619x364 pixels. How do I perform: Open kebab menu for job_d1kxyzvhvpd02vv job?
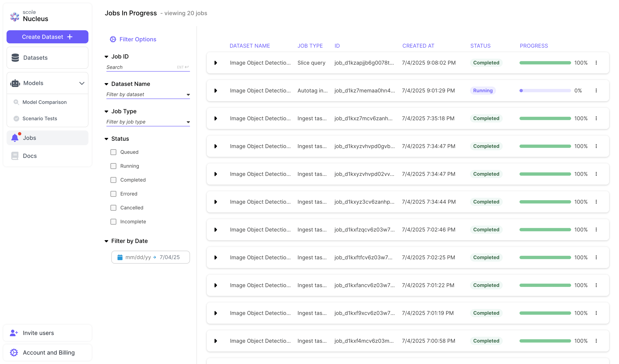596,174
